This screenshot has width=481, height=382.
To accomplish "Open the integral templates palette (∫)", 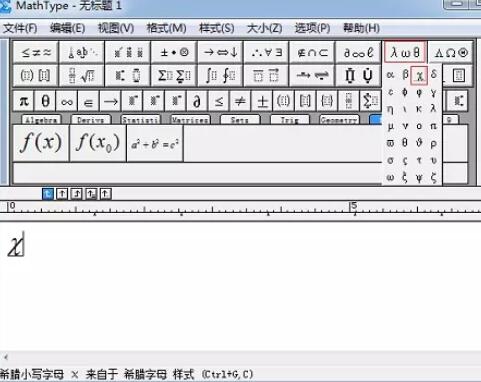I will click(x=220, y=75).
